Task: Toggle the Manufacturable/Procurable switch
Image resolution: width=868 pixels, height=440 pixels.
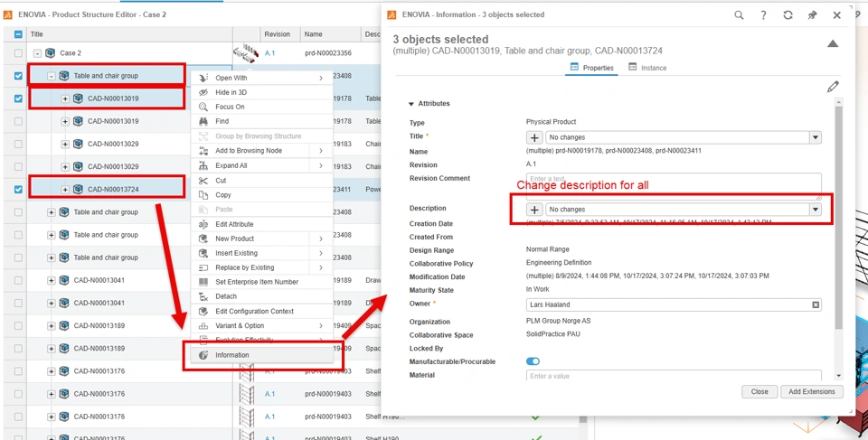Action: click(x=533, y=361)
